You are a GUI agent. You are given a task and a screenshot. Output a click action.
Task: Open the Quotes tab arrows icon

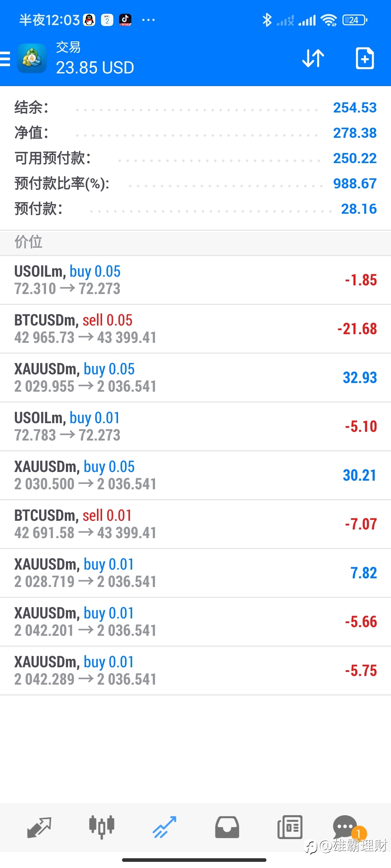39,827
